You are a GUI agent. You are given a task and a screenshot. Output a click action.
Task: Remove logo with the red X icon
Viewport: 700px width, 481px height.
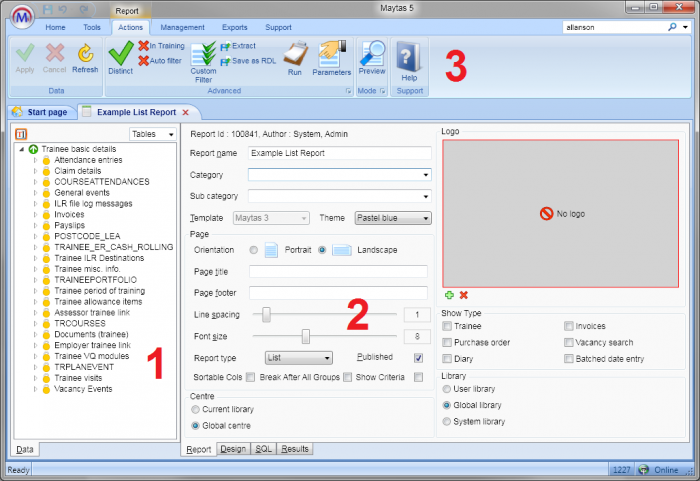pyautogui.click(x=464, y=295)
